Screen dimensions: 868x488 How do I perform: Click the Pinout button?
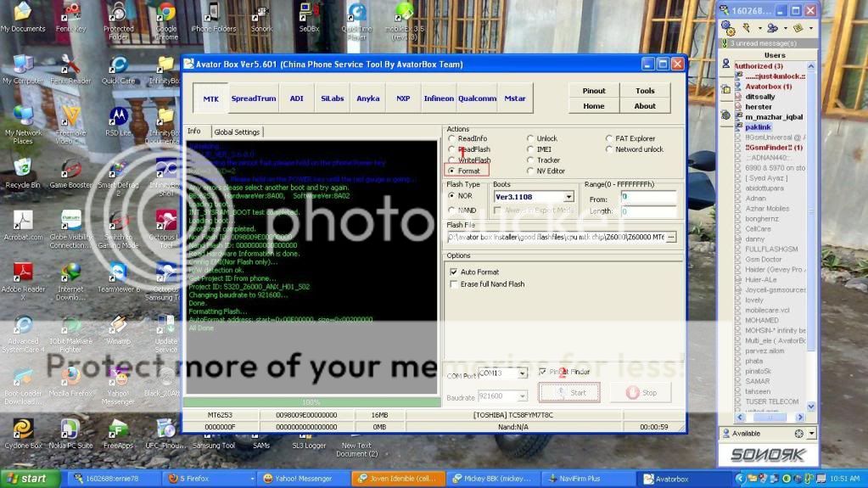point(594,91)
